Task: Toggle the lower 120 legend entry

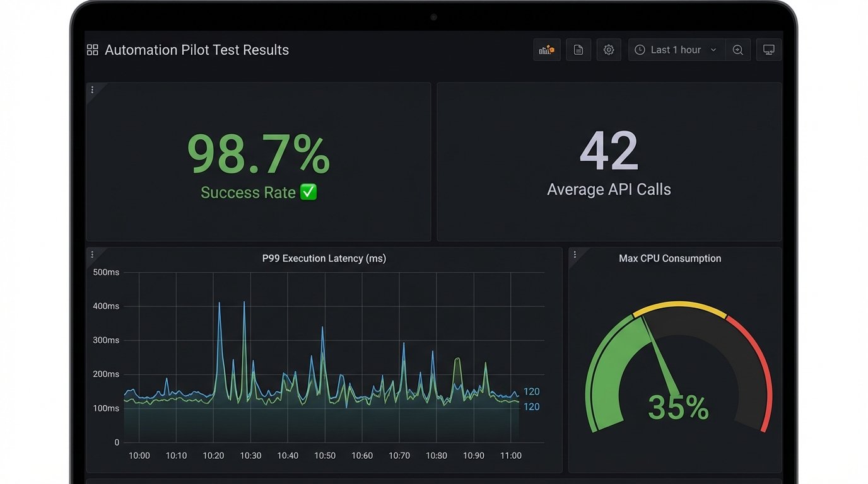Action: 531,406
